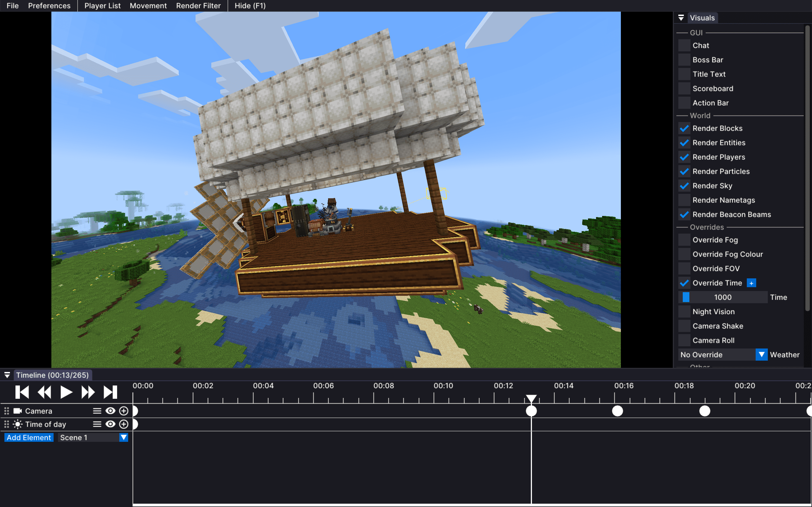Select the Time of day keyframe at 00:00
This screenshot has height=507, width=812.
[135, 424]
